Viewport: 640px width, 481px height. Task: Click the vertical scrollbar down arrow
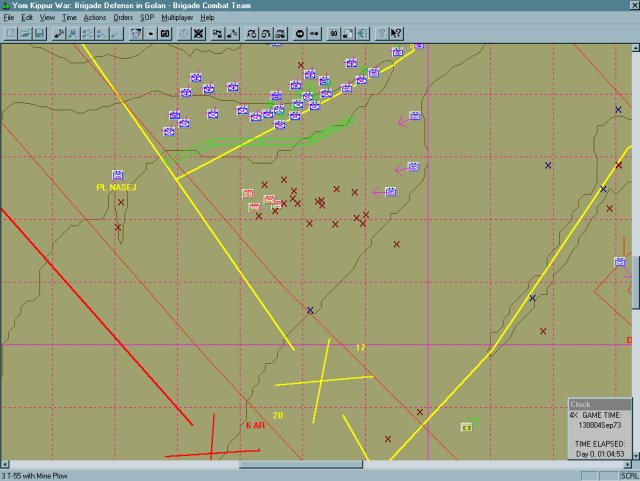[x=636, y=456]
